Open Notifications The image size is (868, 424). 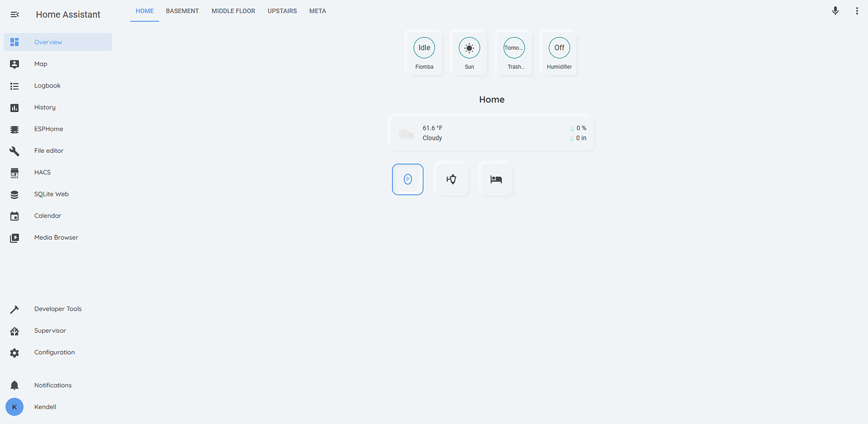point(53,384)
